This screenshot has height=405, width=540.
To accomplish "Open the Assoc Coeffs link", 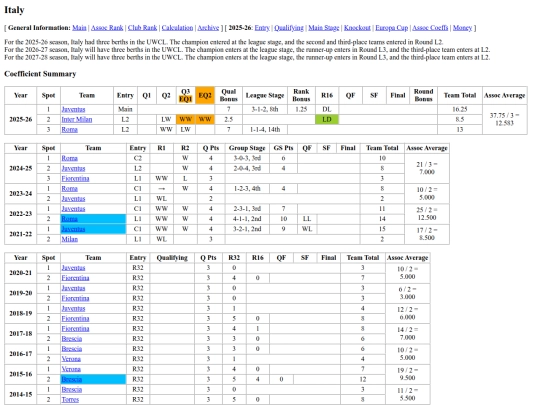I will coord(430,28).
